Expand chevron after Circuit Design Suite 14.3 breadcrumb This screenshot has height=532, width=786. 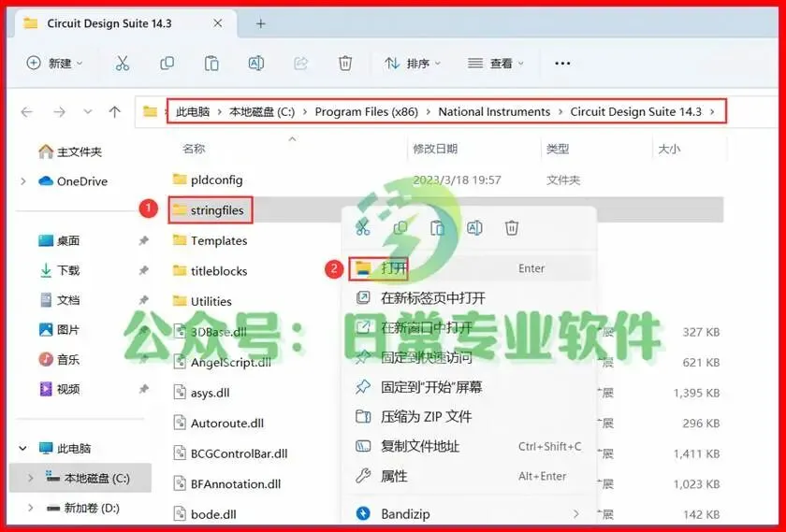click(712, 111)
